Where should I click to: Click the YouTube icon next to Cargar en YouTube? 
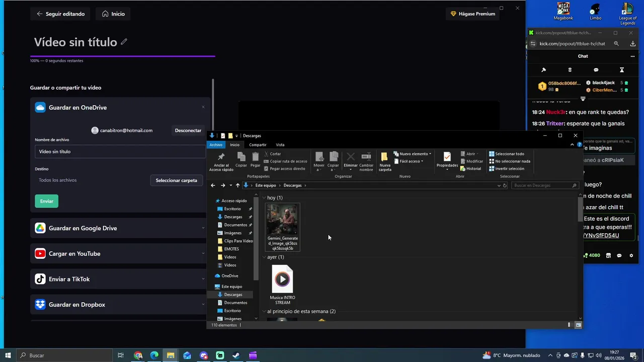click(x=40, y=254)
